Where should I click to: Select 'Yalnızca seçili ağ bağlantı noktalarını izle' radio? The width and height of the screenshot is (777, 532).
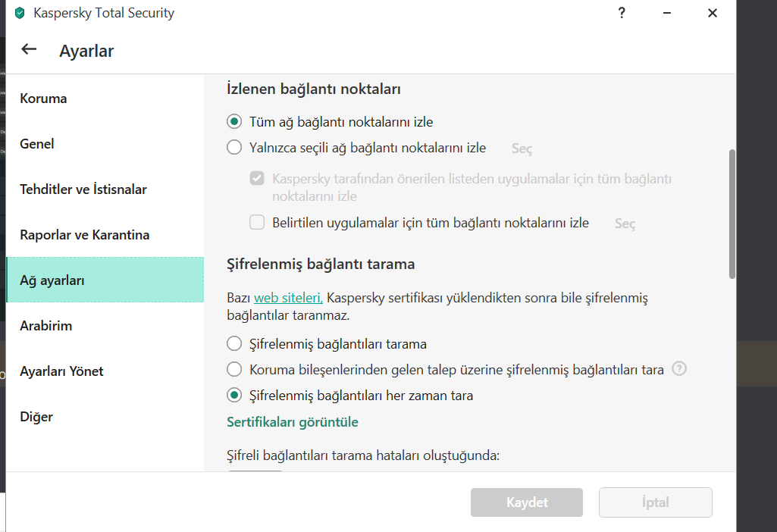point(234,147)
